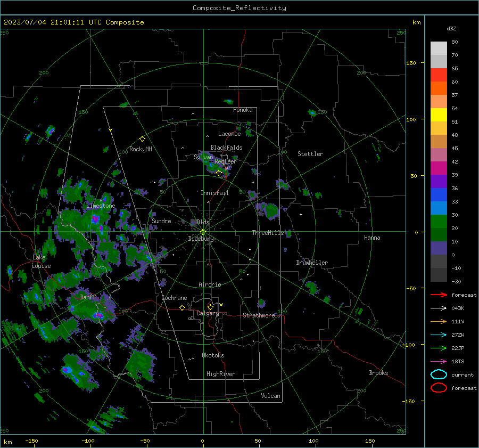Select the yellow 54 dBZ color swatch

click(x=439, y=115)
